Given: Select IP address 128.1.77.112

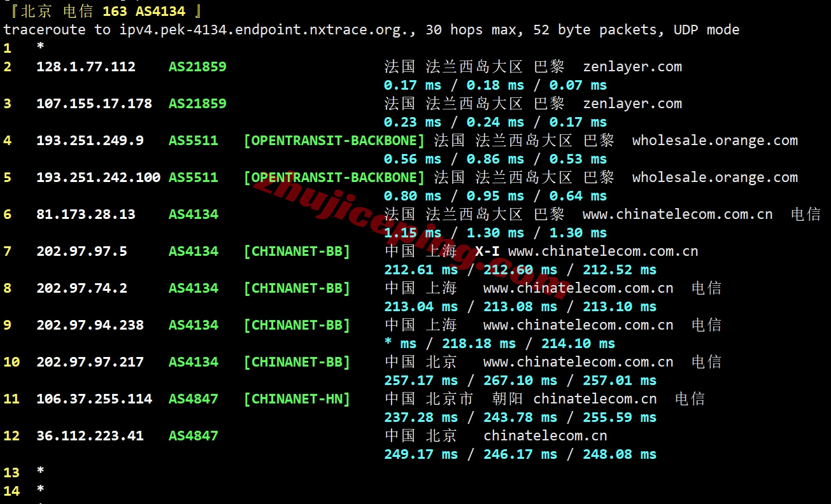Looking at the screenshot, I should tap(86, 67).
